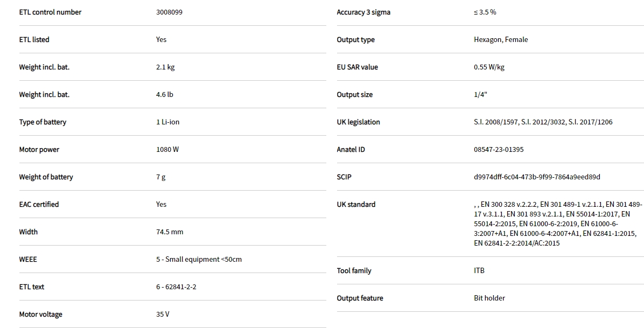Select the Motor voltage value 35 V
The image size is (644, 328).
pos(163,314)
